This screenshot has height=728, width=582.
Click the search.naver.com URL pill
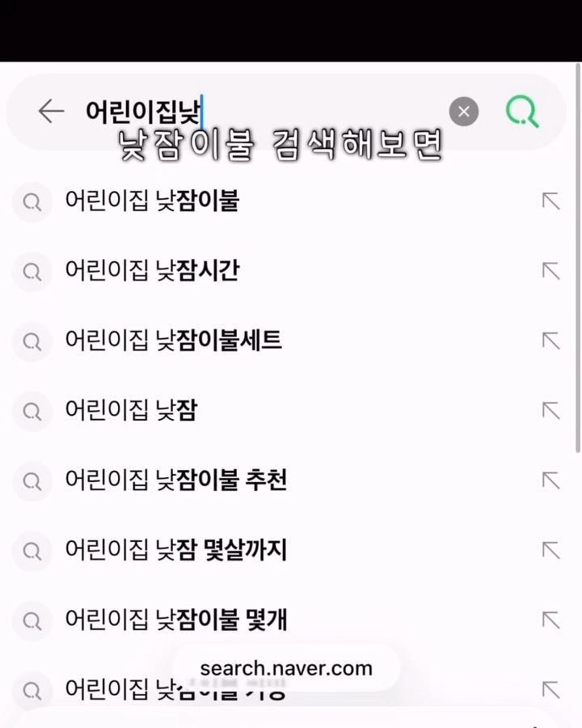pyautogui.click(x=286, y=668)
